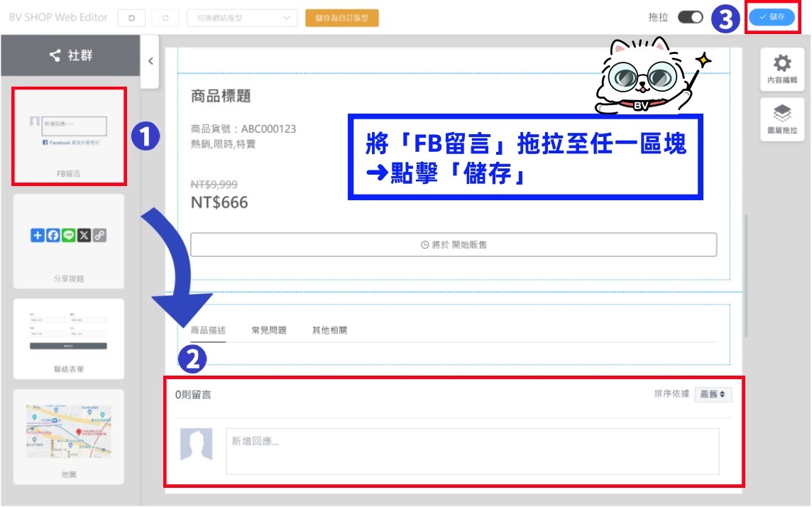This screenshot has width=812, height=507.
Task: Open the 圖層拖拉 layers panel
Action: pyautogui.click(x=782, y=119)
